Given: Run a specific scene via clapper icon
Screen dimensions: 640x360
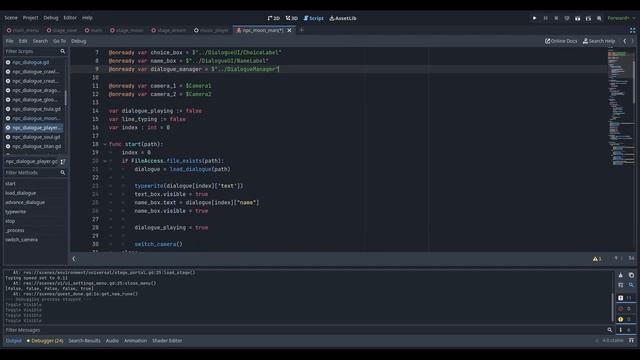Looking at the screenshot, I should coord(588,18).
